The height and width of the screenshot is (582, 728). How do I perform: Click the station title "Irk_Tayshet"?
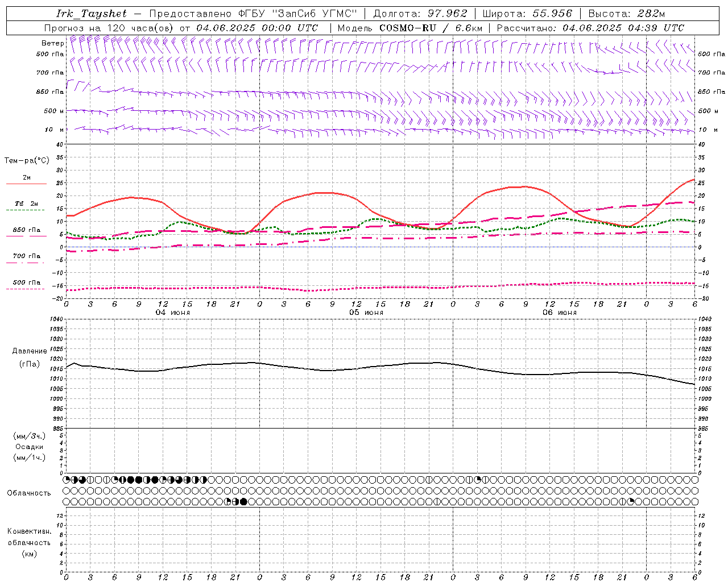coord(92,14)
